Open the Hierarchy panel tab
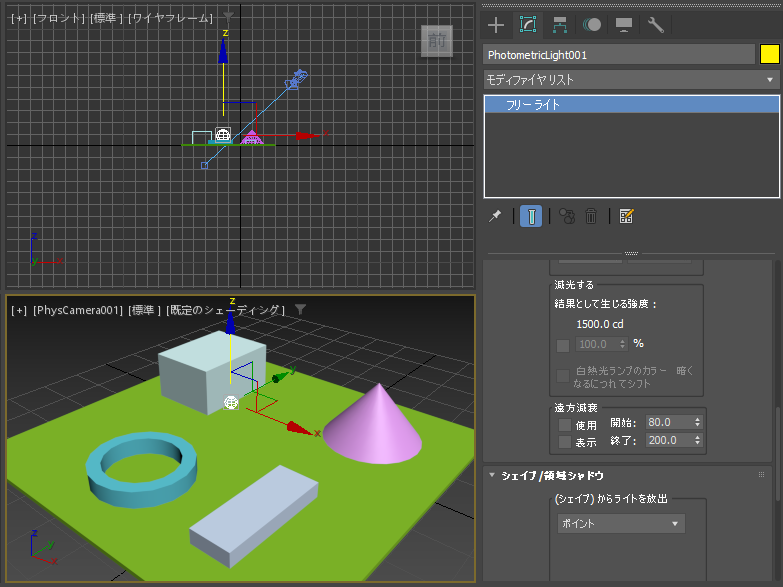Screen dimensions: 783x587 pyautogui.click(x=560, y=25)
